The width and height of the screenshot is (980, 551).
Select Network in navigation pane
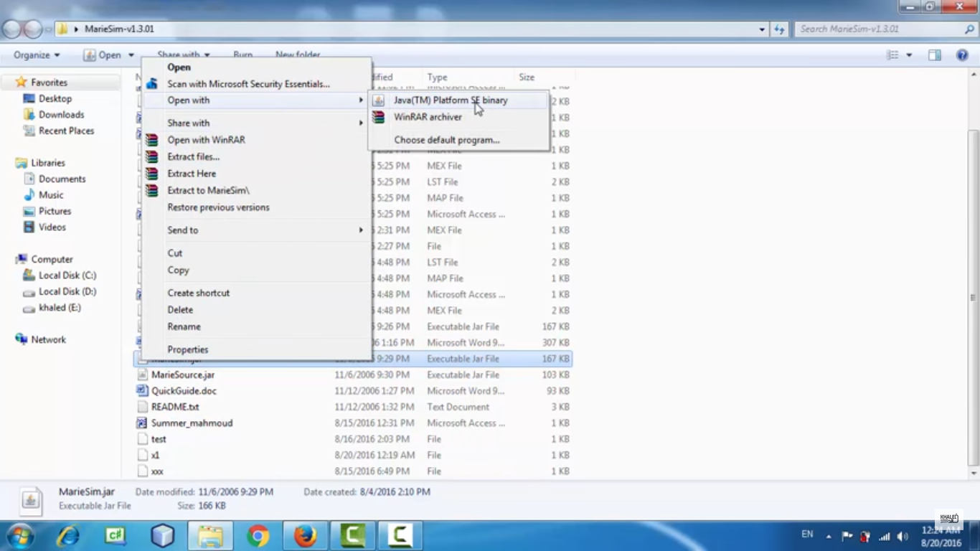(48, 340)
